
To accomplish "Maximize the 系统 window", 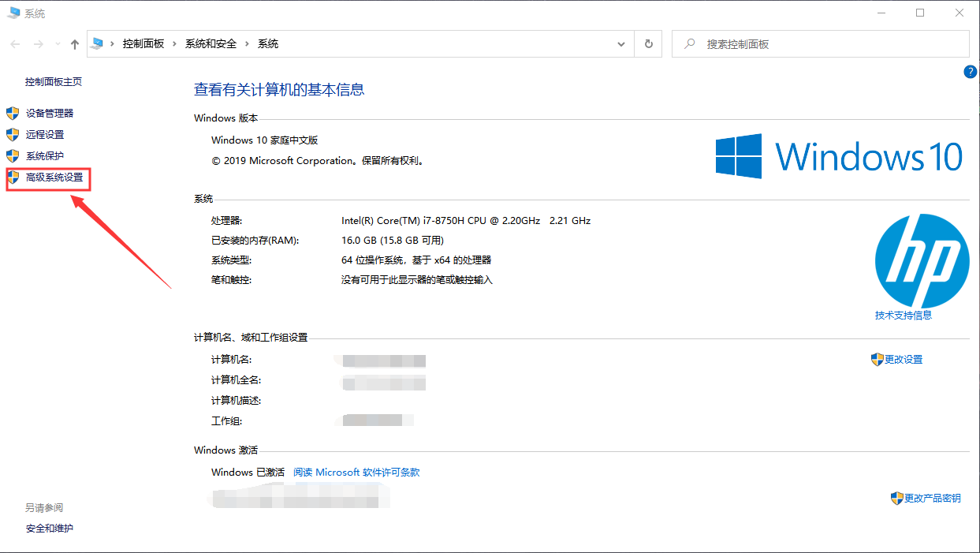I will coord(920,13).
